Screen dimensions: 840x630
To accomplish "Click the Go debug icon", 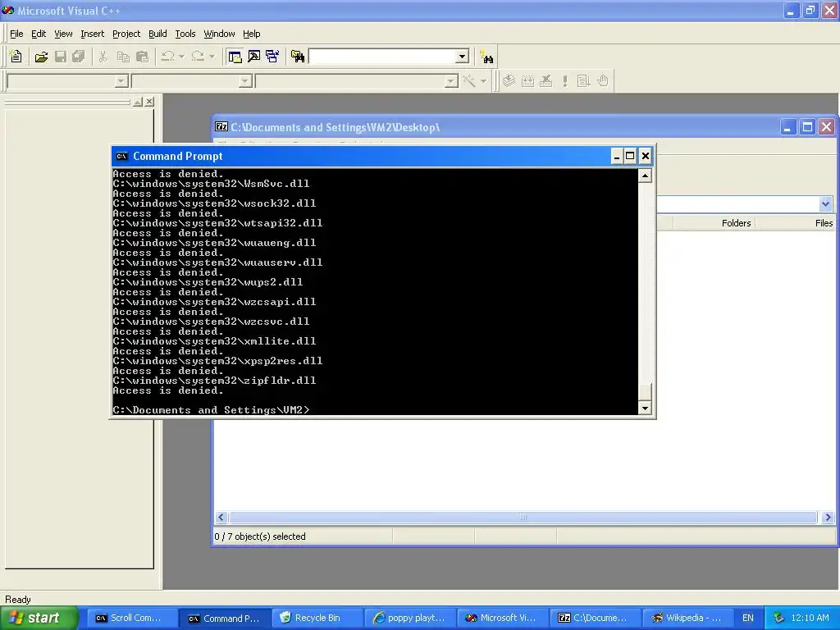I will point(583,81).
